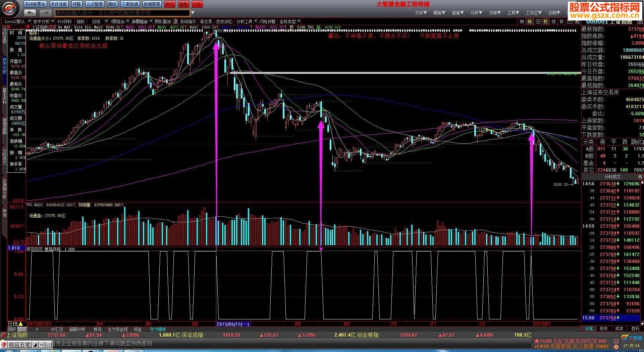Click the lock icon next to 图形叠加
Screen dimensions: 644x352
175,21
